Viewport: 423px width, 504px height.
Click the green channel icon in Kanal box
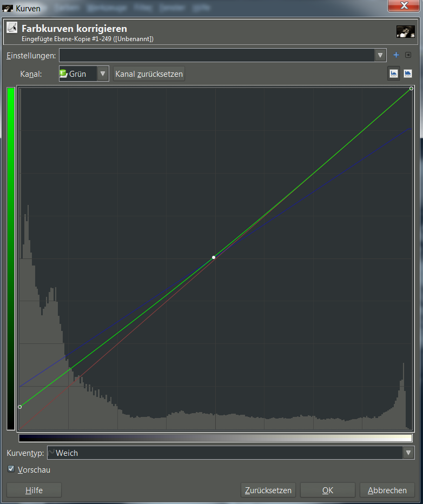(x=64, y=74)
